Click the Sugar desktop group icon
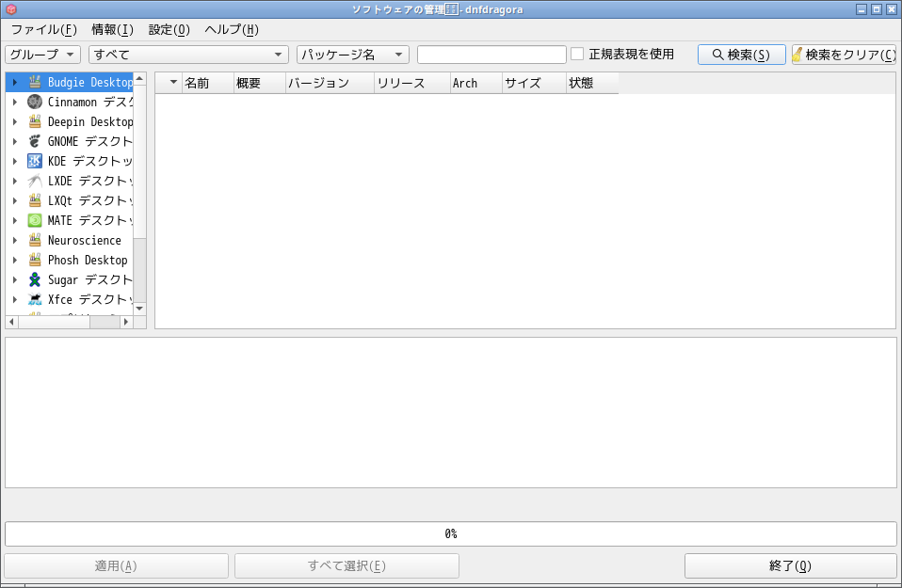Image resolution: width=902 pixels, height=588 pixels. (x=35, y=280)
